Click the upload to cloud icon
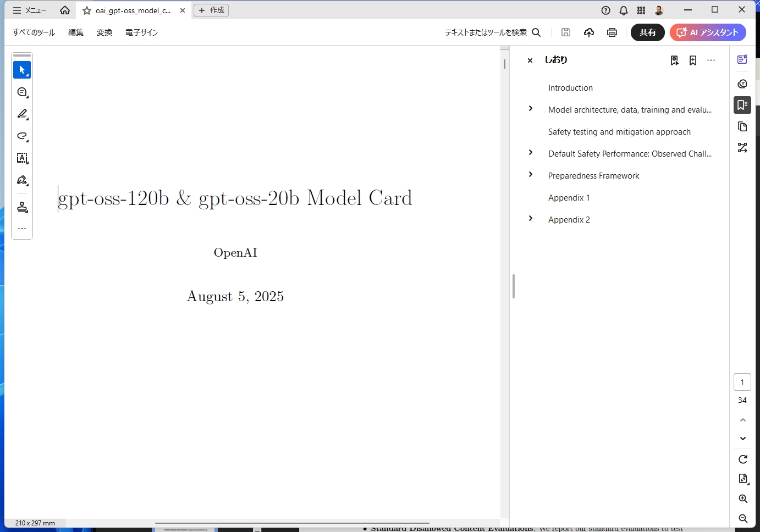The height and width of the screenshot is (532, 760). tap(589, 32)
